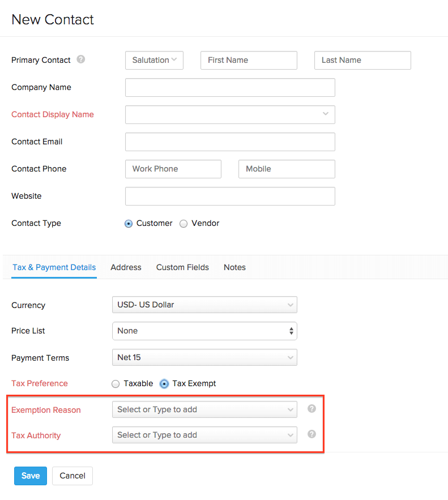Switch to the Address tab
448x500 pixels.
pyautogui.click(x=126, y=267)
